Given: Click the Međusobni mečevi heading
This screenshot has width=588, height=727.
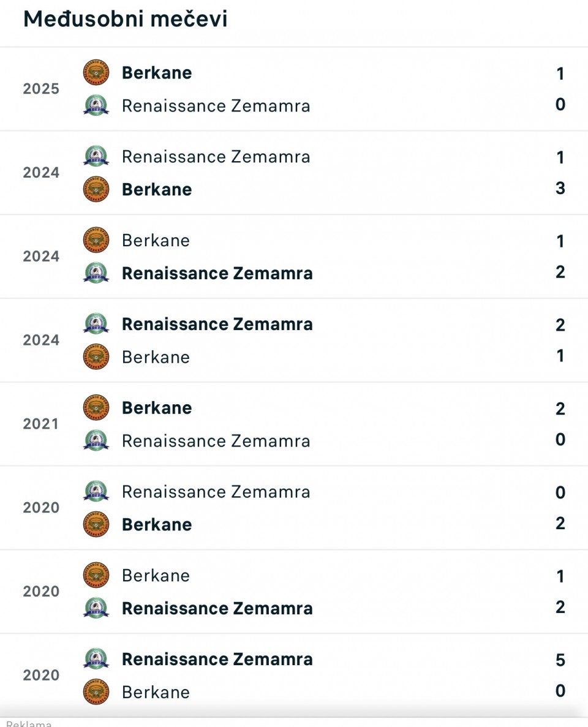Looking at the screenshot, I should click(x=125, y=19).
